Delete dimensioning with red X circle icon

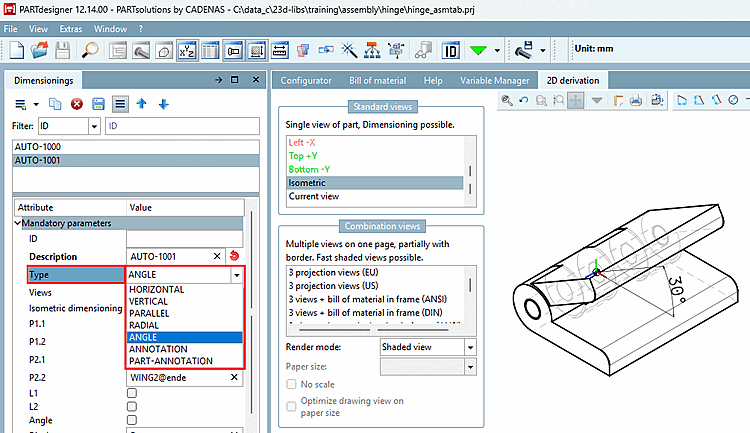(77, 104)
